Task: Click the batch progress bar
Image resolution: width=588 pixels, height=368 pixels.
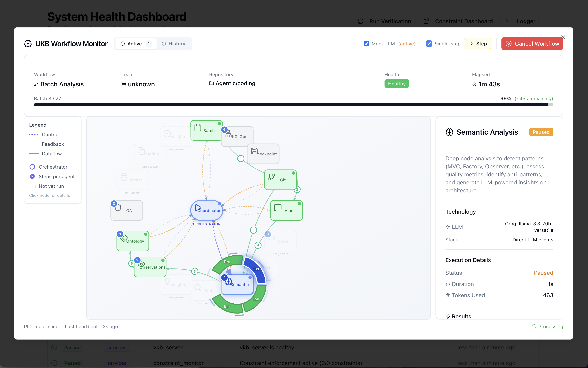Action: [294, 105]
